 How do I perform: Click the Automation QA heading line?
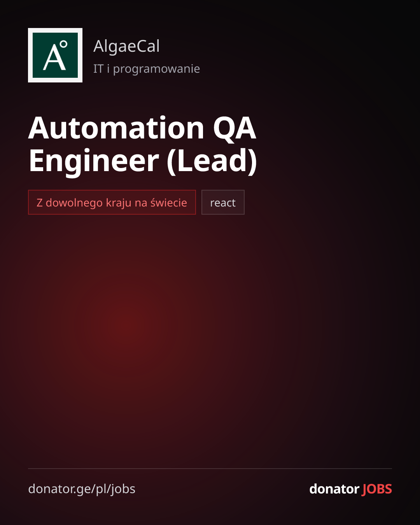tap(142, 128)
